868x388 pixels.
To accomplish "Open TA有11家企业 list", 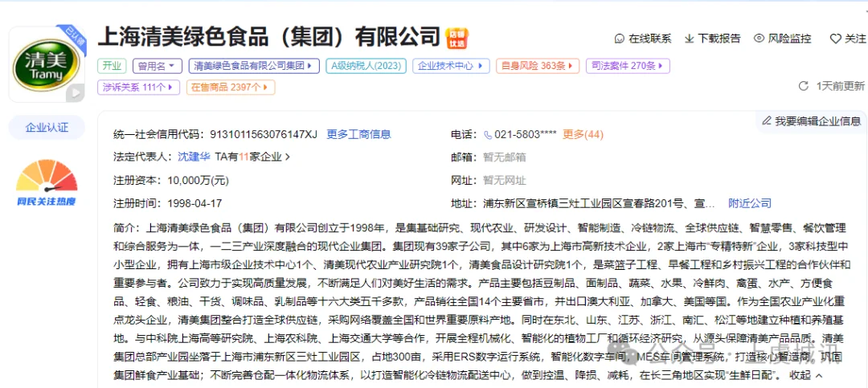I will coord(252,157).
